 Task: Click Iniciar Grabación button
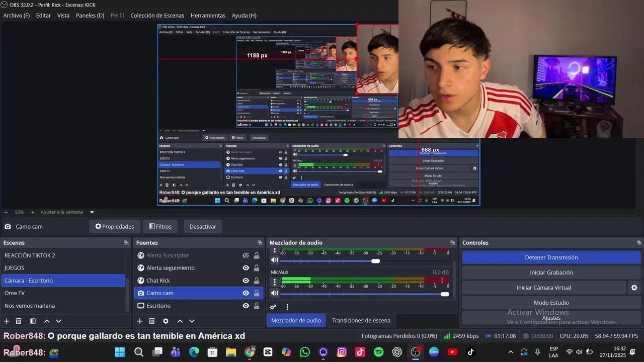(x=551, y=273)
